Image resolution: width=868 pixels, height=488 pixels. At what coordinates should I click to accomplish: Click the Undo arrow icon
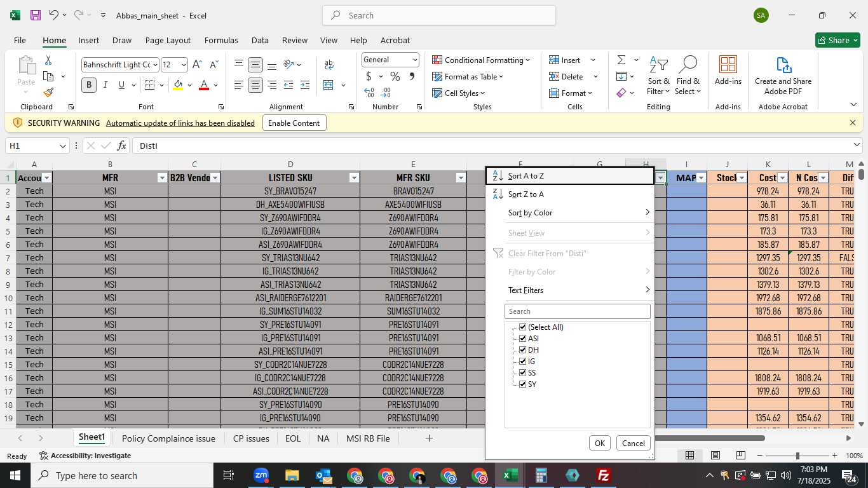54,15
